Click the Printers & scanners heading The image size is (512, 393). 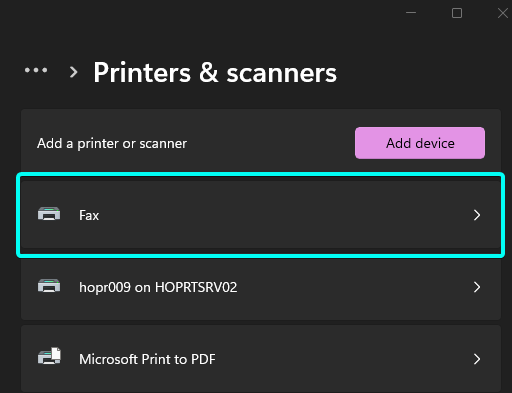[x=215, y=72]
